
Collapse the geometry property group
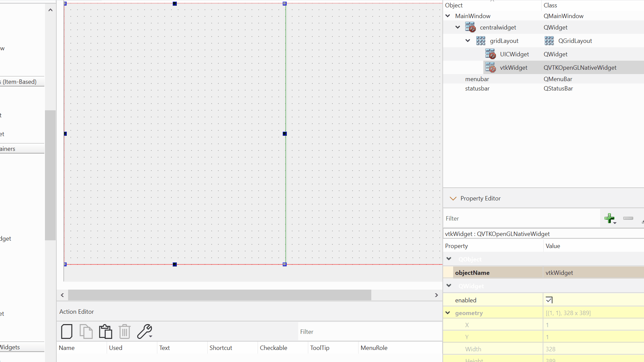[448, 313]
